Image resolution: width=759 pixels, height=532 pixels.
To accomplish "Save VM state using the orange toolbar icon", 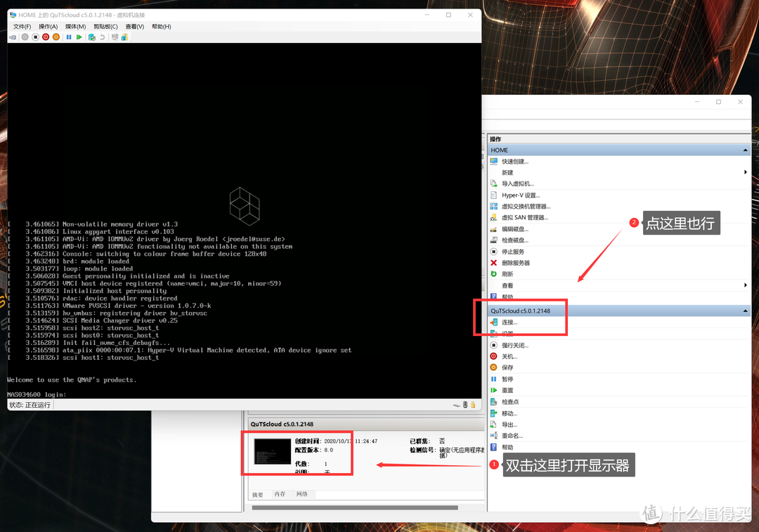I will click(56, 37).
